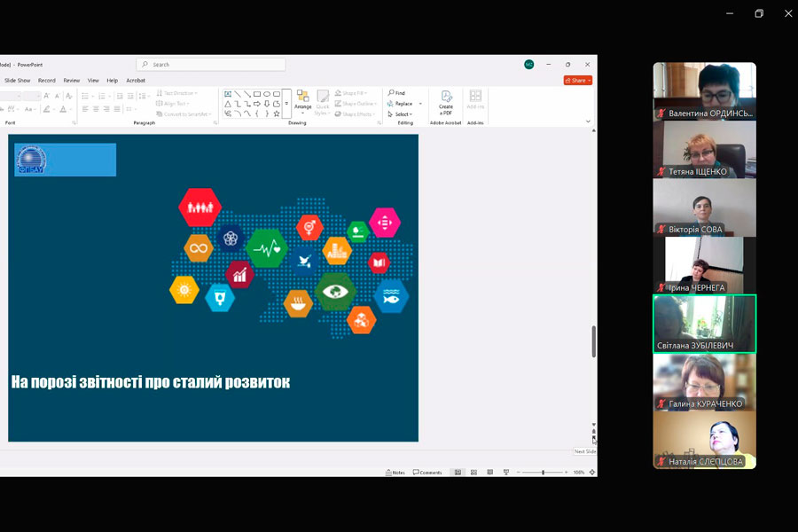The image size is (798, 532).
Task: Click the Align Left paragraph icon
Action: point(85,109)
